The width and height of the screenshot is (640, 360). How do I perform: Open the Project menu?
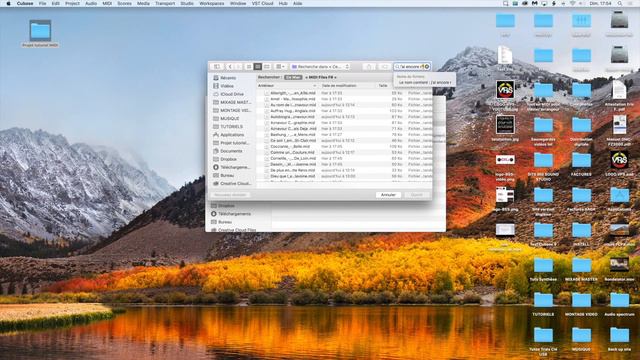pos(72,3)
